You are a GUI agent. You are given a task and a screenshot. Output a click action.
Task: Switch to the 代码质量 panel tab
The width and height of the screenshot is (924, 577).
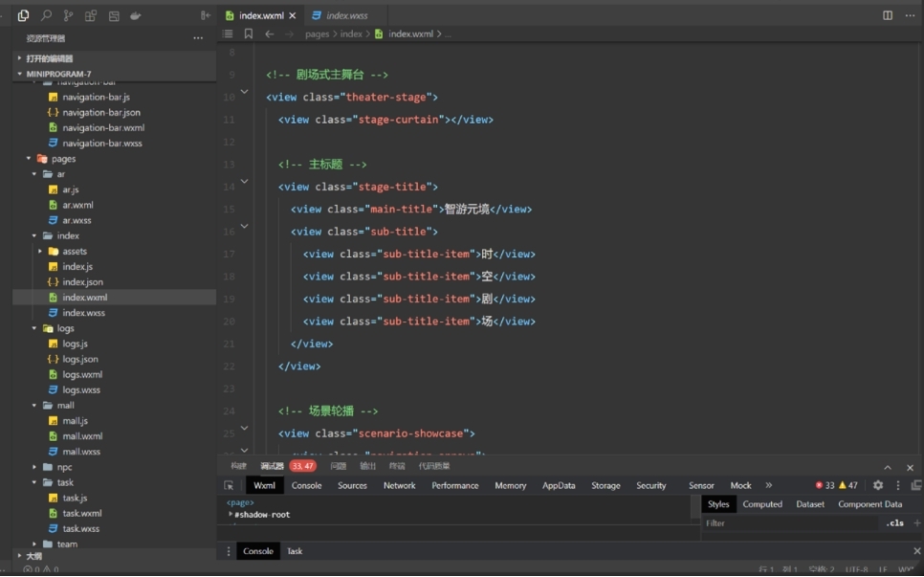pyautogui.click(x=434, y=466)
